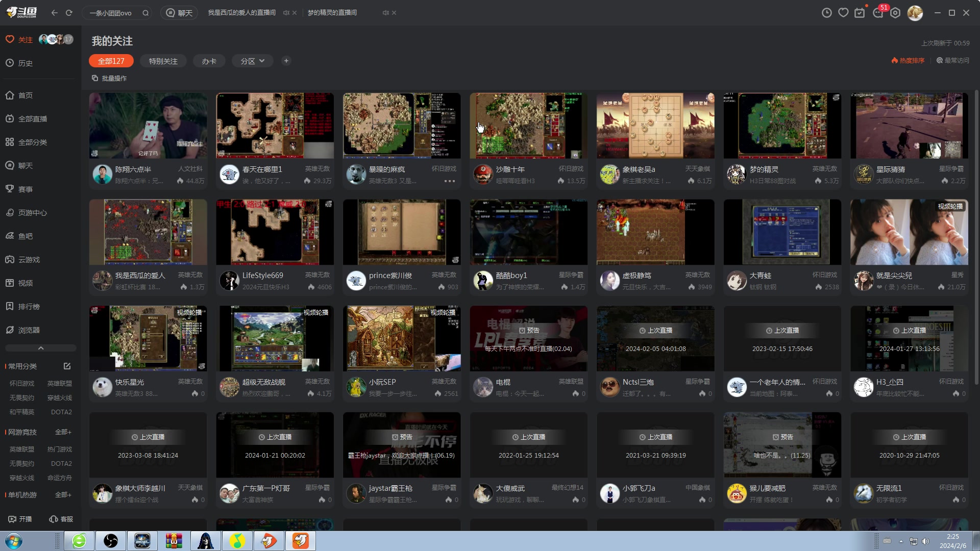The image size is (980, 551).
Task: Add a new group with plus button
Action: pos(286,61)
